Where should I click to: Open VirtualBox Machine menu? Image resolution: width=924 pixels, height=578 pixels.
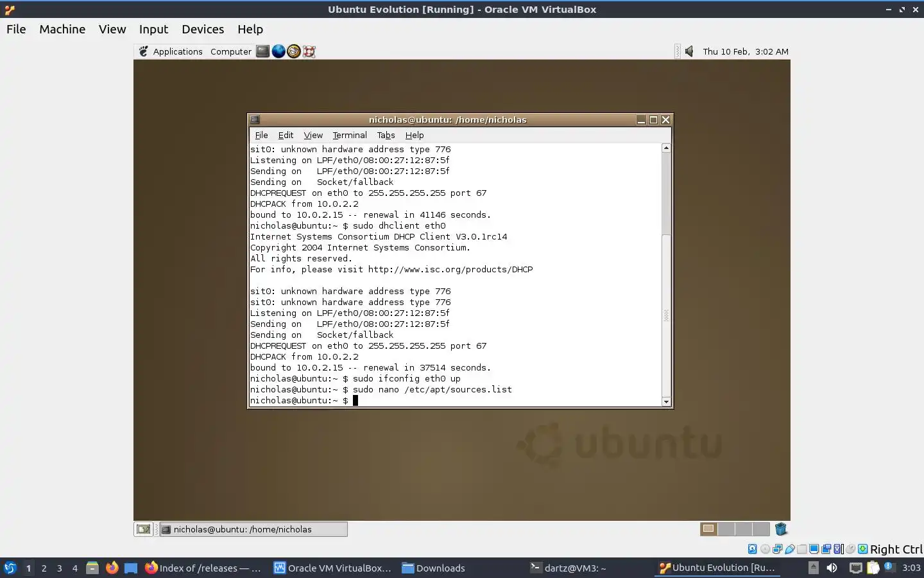click(x=62, y=29)
